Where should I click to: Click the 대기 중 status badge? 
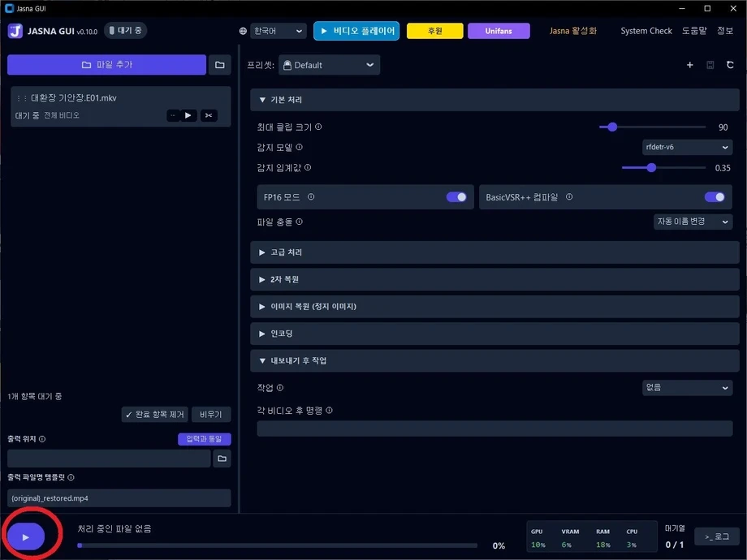(x=125, y=31)
